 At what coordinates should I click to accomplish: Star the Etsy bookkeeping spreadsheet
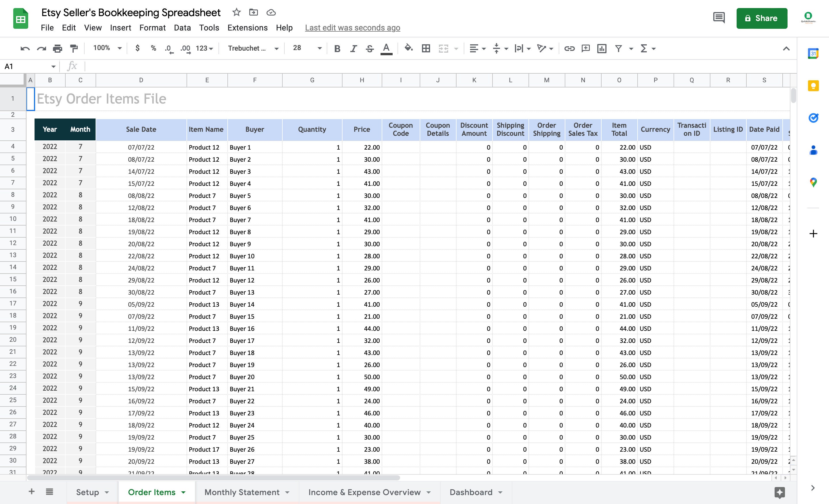coord(236,12)
